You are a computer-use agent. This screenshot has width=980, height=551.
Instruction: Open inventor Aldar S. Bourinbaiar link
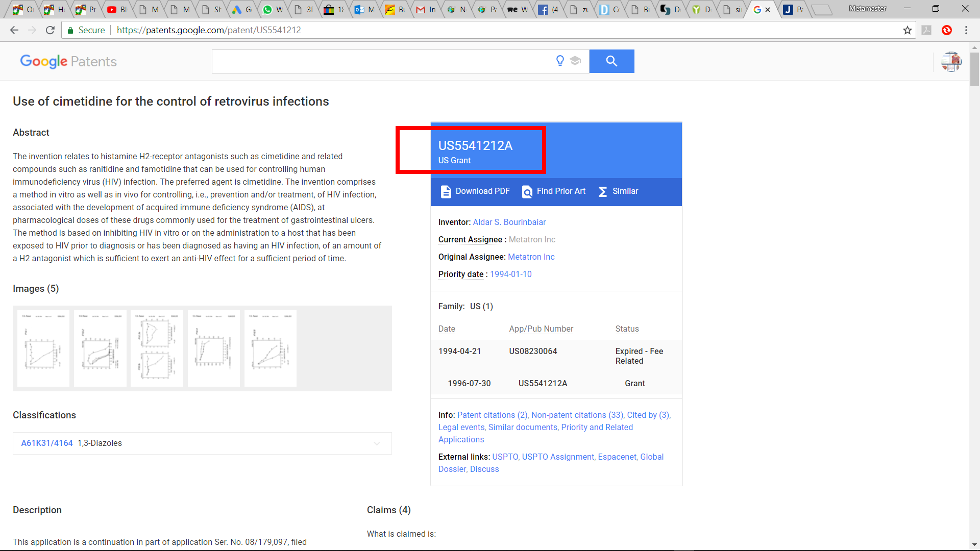(x=509, y=222)
